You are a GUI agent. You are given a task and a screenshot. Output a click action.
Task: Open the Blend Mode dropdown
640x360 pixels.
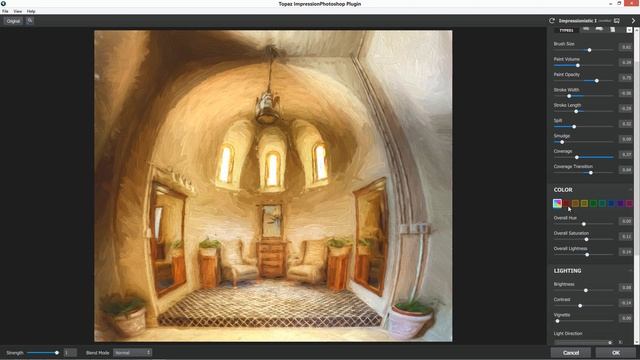[132, 353]
